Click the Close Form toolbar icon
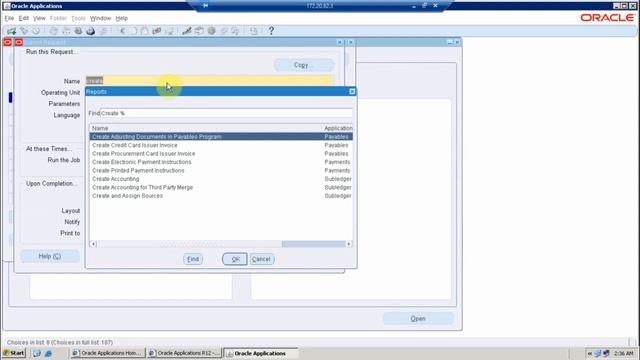640x360 pixels. (103, 31)
